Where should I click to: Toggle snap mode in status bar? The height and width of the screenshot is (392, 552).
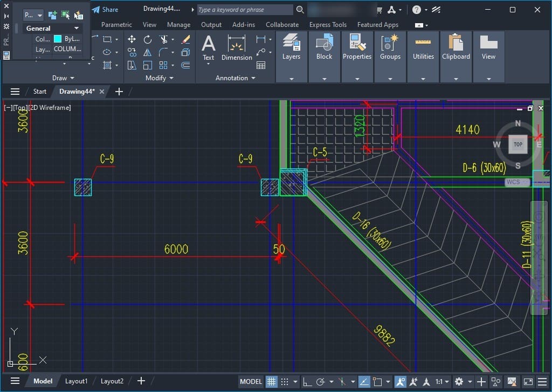[285, 381]
